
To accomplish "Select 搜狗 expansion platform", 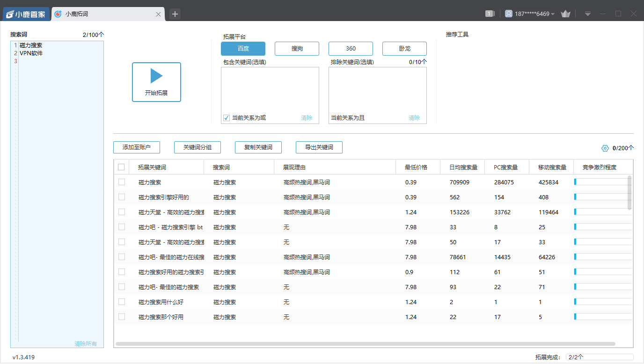I will tap(297, 49).
